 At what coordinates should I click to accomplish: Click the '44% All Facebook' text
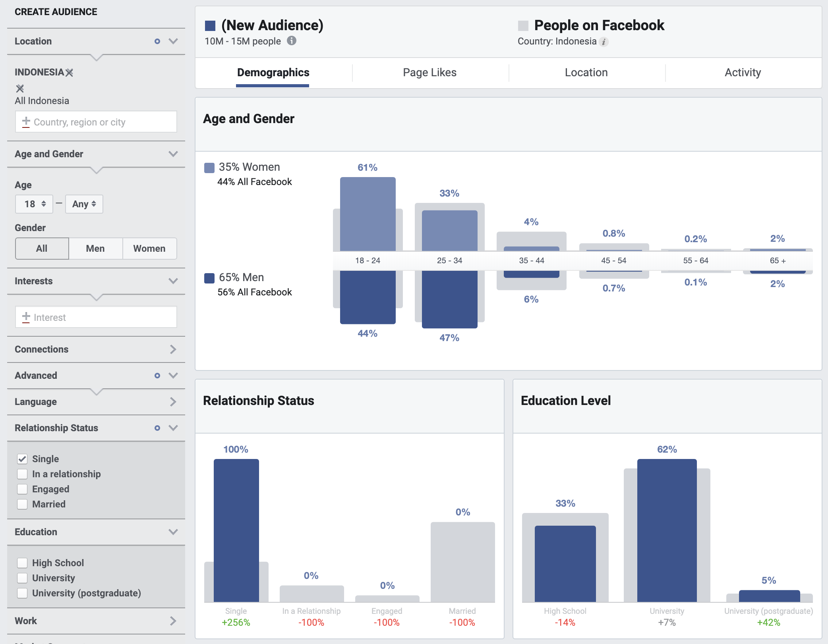pos(255,182)
